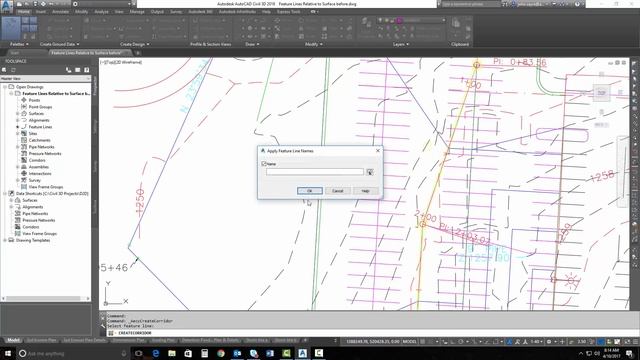Expand the Surfaces node under Open Drawings
The image size is (640, 360).
(18, 113)
